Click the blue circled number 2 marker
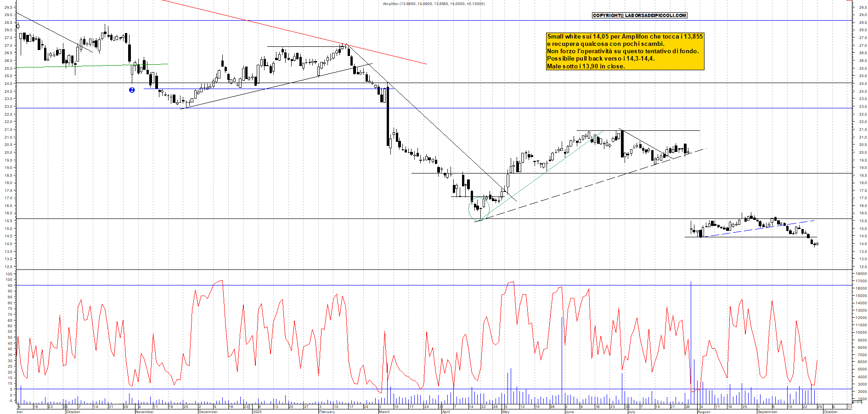The width and height of the screenshot is (868, 414). point(132,90)
